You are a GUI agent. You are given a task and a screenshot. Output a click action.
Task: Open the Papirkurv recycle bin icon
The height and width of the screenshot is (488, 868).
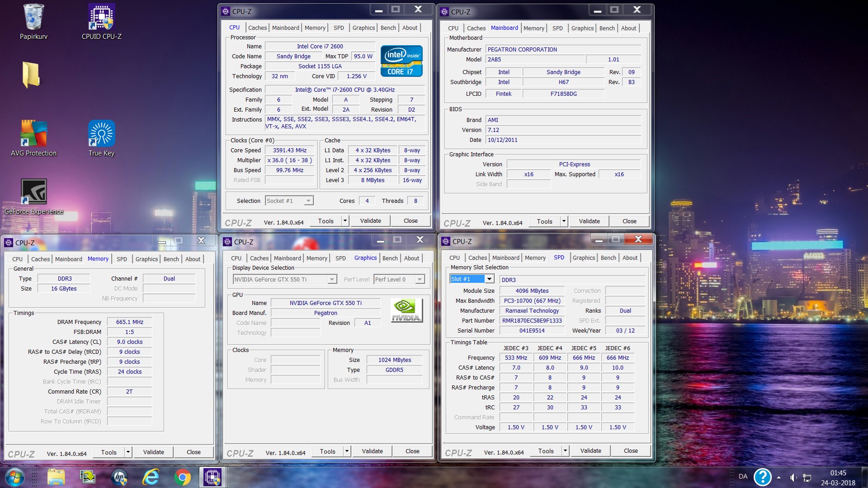33,18
